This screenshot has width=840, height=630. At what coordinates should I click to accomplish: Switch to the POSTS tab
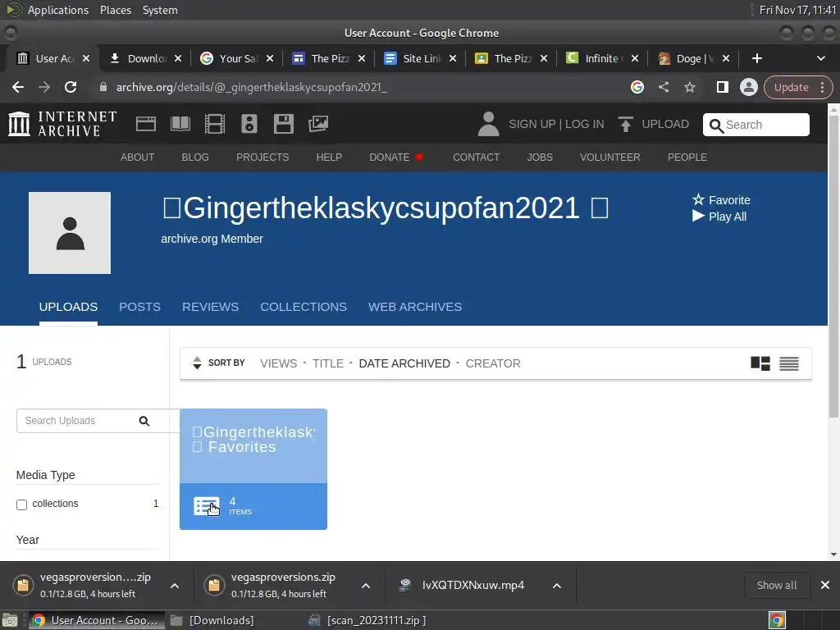click(x=139, y=307)
